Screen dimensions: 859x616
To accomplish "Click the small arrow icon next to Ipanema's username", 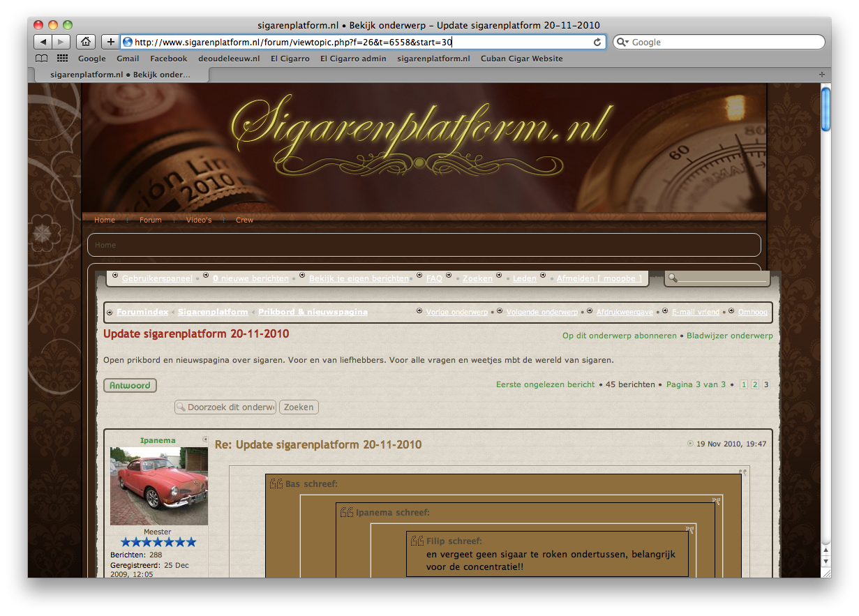I will (x=205, y=439).
